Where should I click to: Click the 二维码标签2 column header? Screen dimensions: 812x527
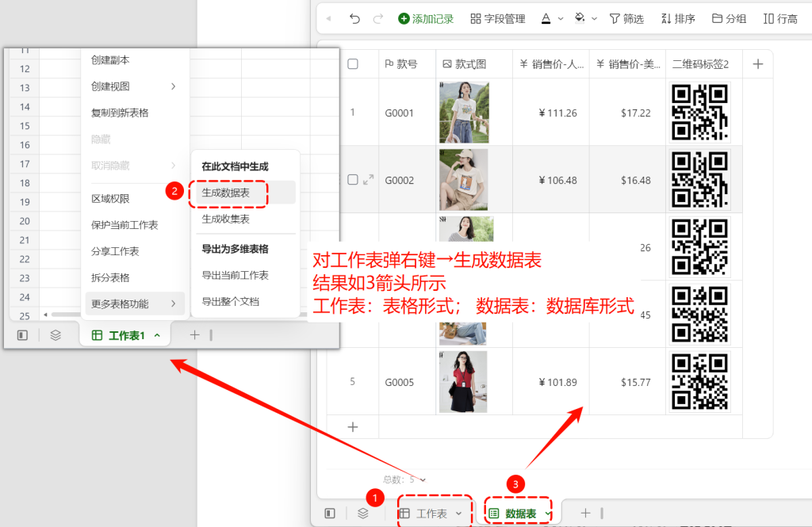pos(704,64)
